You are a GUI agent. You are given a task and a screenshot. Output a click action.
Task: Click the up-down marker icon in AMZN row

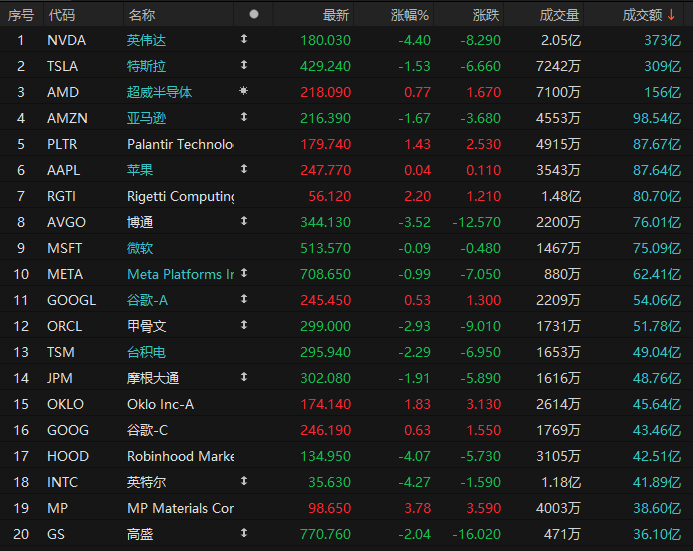(x=244, y=117)
